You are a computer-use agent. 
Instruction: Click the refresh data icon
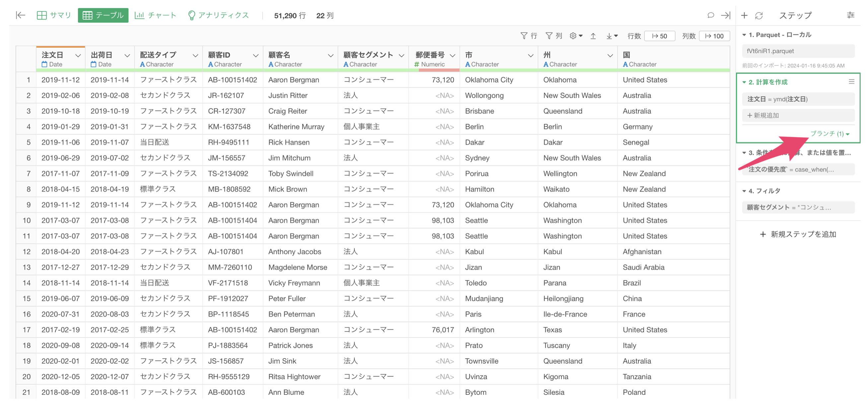point(759,16)
